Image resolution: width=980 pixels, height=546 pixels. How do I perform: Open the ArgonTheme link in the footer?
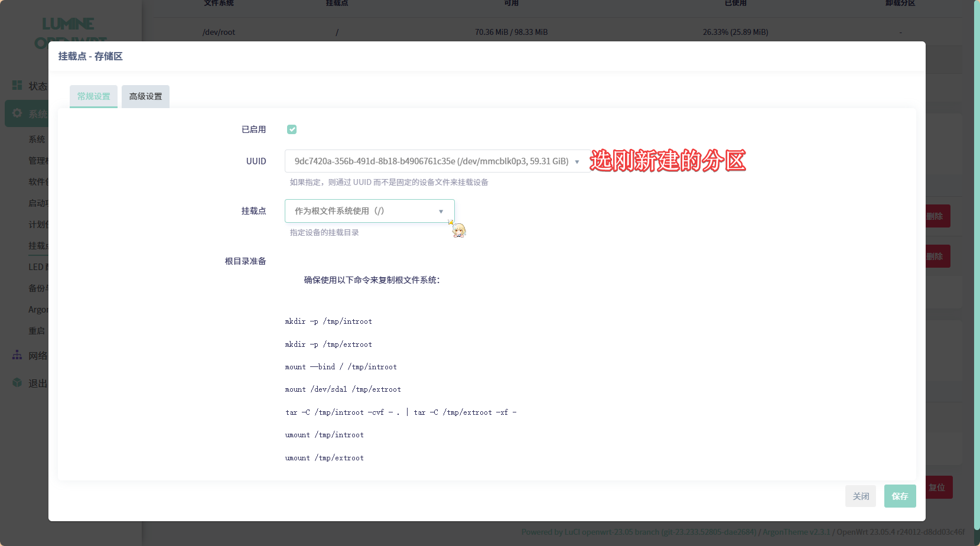pyautogui.click(x=796, y=532)
